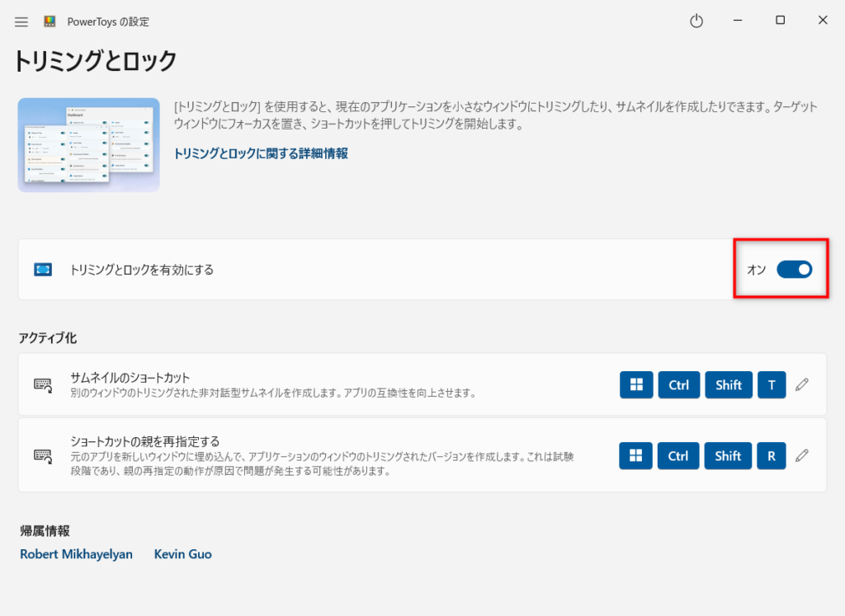The image size is (845, 616).
Task: Click the preview thumbnail image
Action: pos(89,145)
